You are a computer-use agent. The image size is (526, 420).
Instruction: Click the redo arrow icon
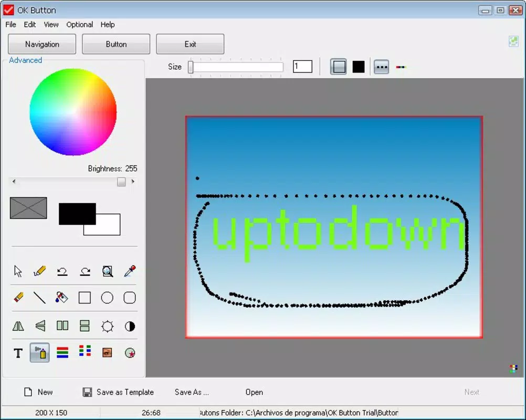(85, 271)
